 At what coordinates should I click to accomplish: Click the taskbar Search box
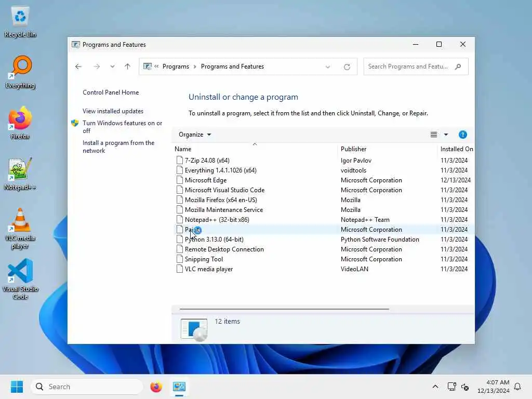87,387
